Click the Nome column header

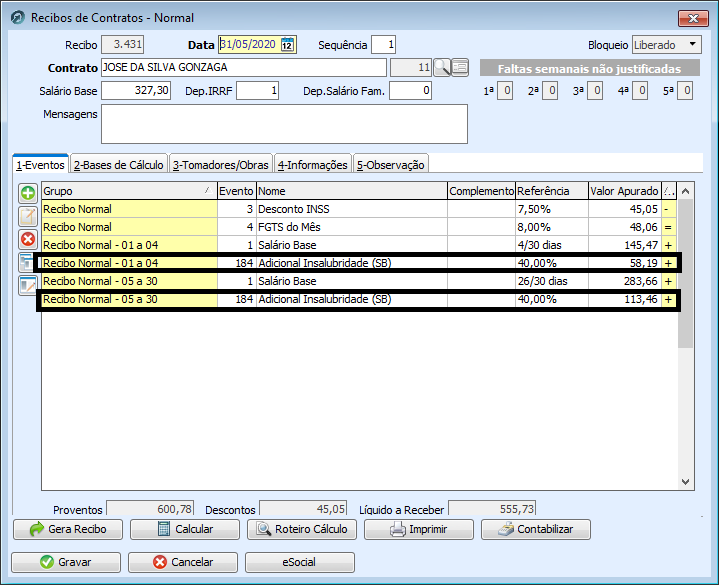(352, 191)
